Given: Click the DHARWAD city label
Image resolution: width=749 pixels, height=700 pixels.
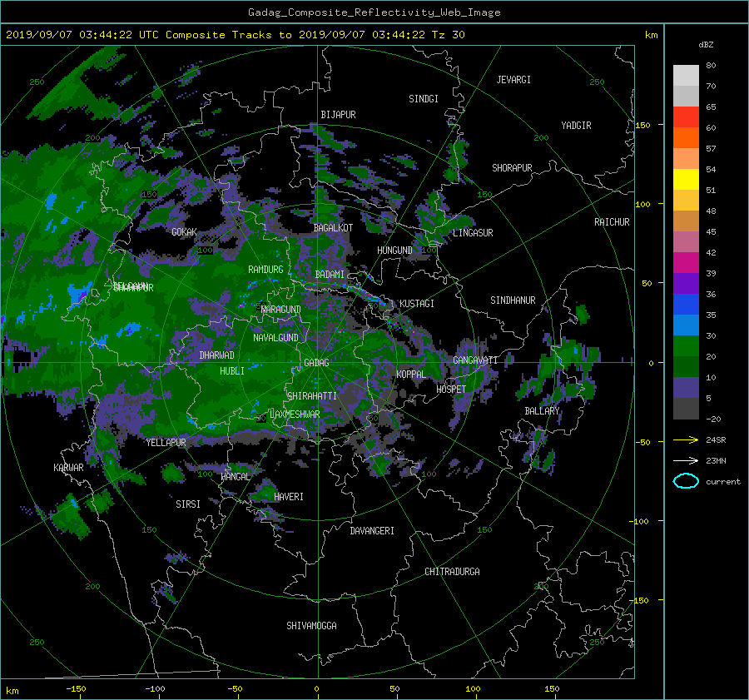Looking at the screenshot, I should pos(216,355).
